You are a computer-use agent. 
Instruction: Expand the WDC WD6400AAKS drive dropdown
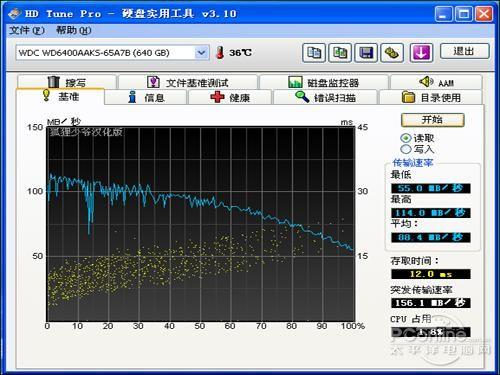tap(201, 53)
